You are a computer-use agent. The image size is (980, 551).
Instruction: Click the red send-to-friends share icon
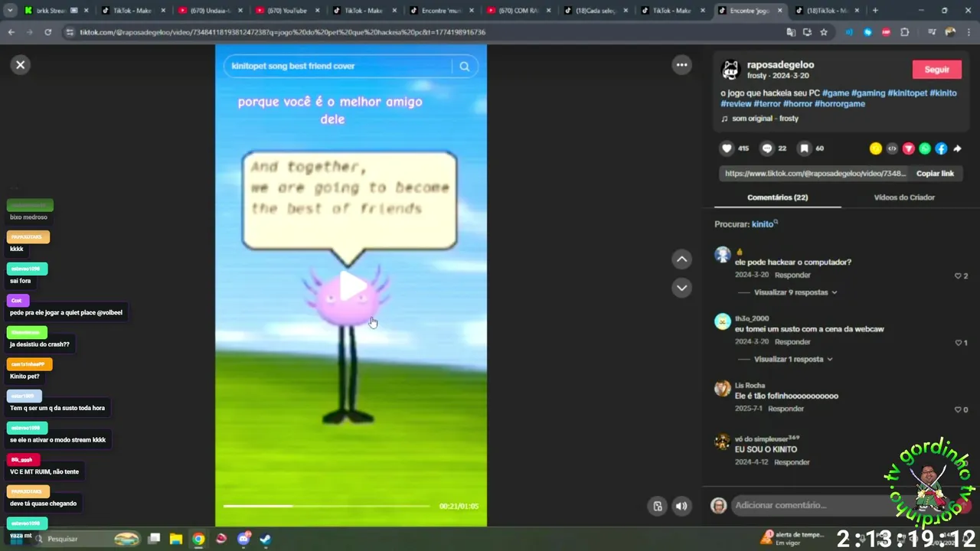pos(909,148)
